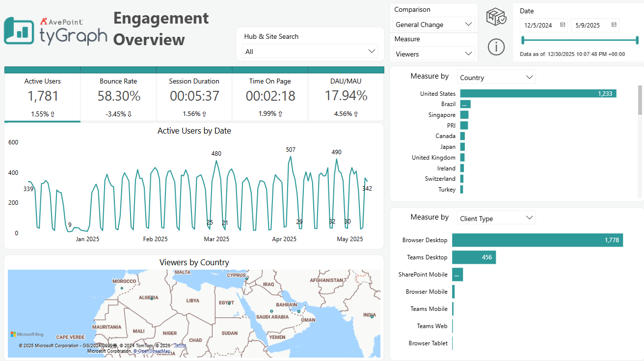Select the DAU/MAU KPI card

click(x=346, y=96)
